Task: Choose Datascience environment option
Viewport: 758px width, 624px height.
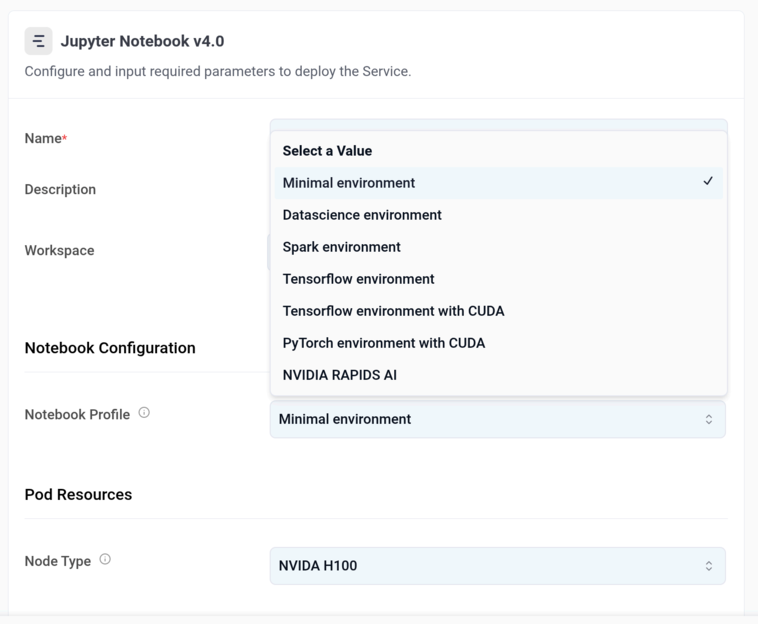Action: [x=498, y=215]
